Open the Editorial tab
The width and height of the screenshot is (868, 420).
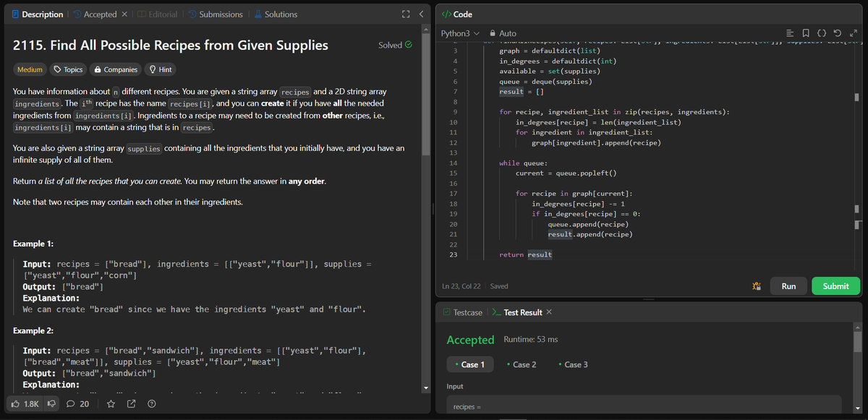[x=157, y=14]
